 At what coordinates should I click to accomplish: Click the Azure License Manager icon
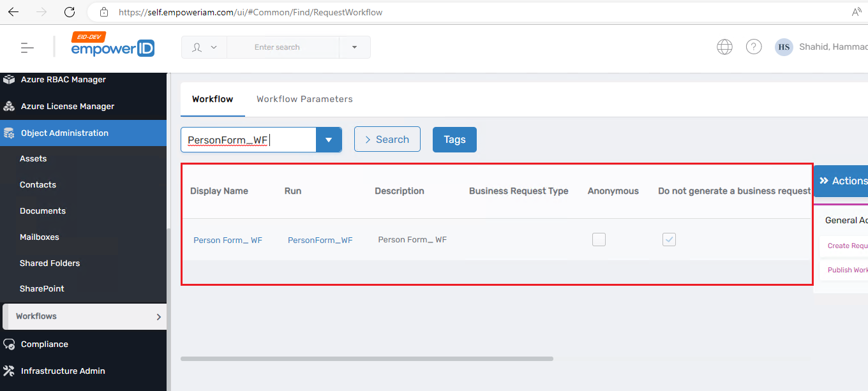pyautogui.click(x=9, y=107)
